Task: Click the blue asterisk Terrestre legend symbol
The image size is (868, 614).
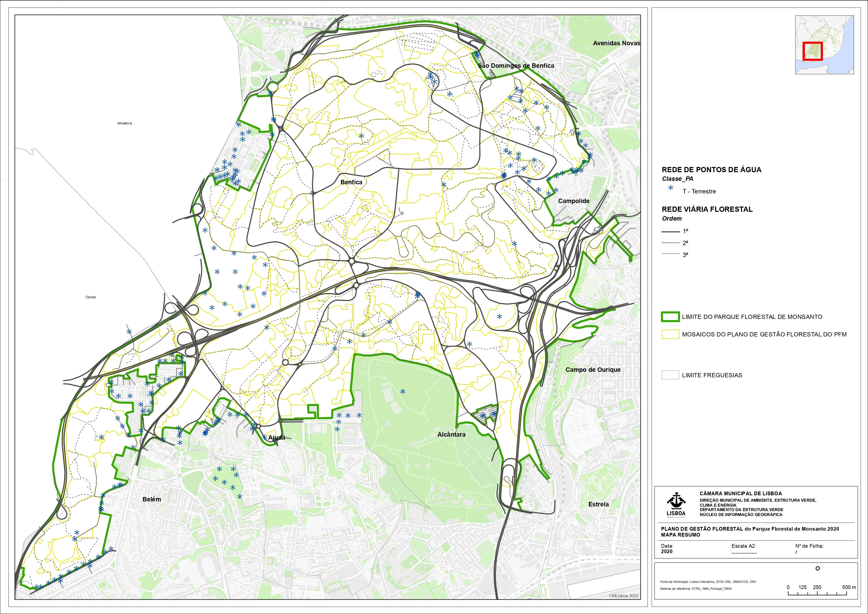Action: 671,188
